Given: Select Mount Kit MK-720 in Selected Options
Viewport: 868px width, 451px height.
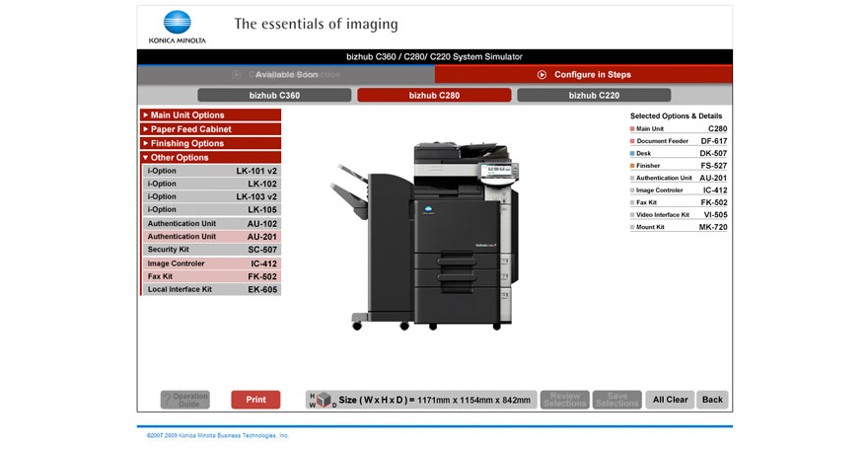Looking at the screenshot, I should coord(679,227).
